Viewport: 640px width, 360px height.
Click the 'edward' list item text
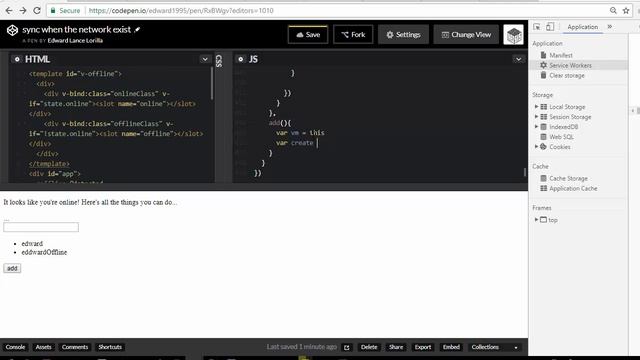[x=32, y=243]
